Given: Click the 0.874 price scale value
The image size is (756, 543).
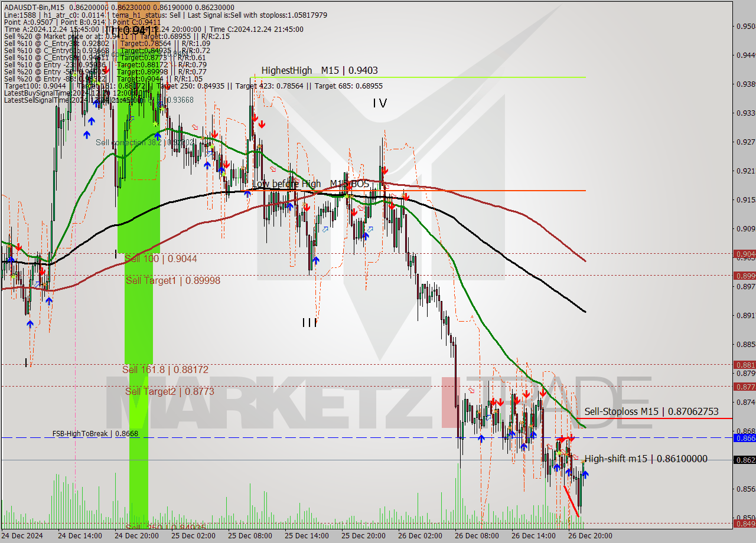Looking at the screenshot, I should (745, 403).
